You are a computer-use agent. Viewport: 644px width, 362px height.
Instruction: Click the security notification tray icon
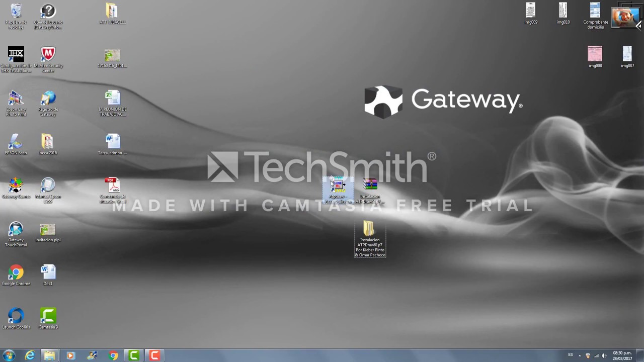(x=588, y=355)
